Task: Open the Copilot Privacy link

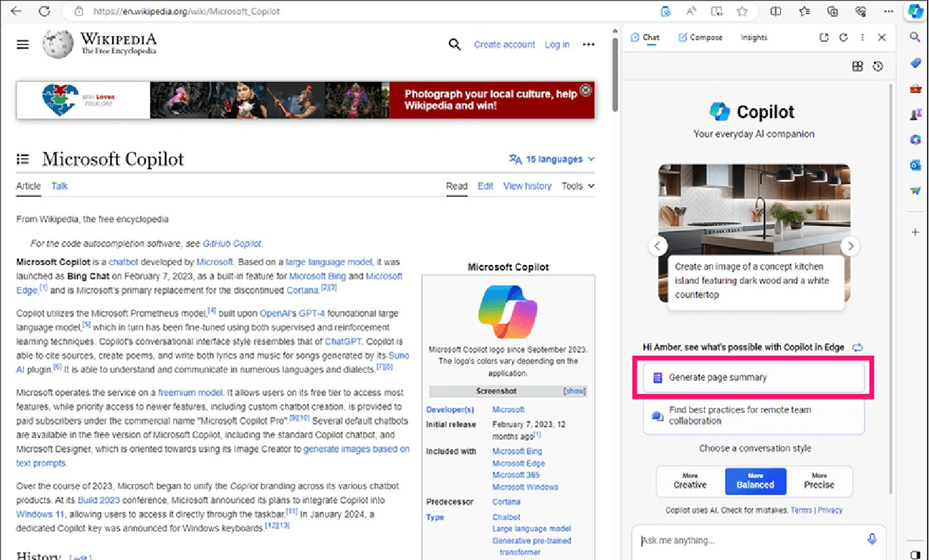Action: pos(830,510)
